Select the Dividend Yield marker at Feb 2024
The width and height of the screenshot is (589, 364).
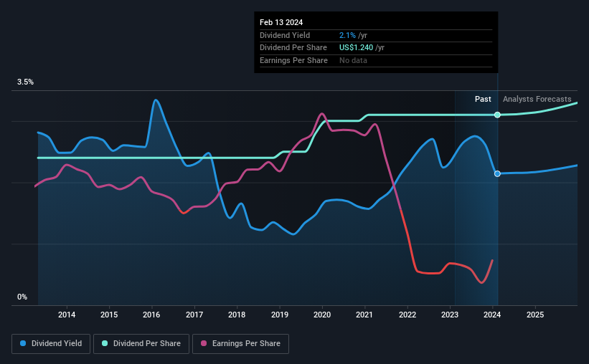point(497,173)
